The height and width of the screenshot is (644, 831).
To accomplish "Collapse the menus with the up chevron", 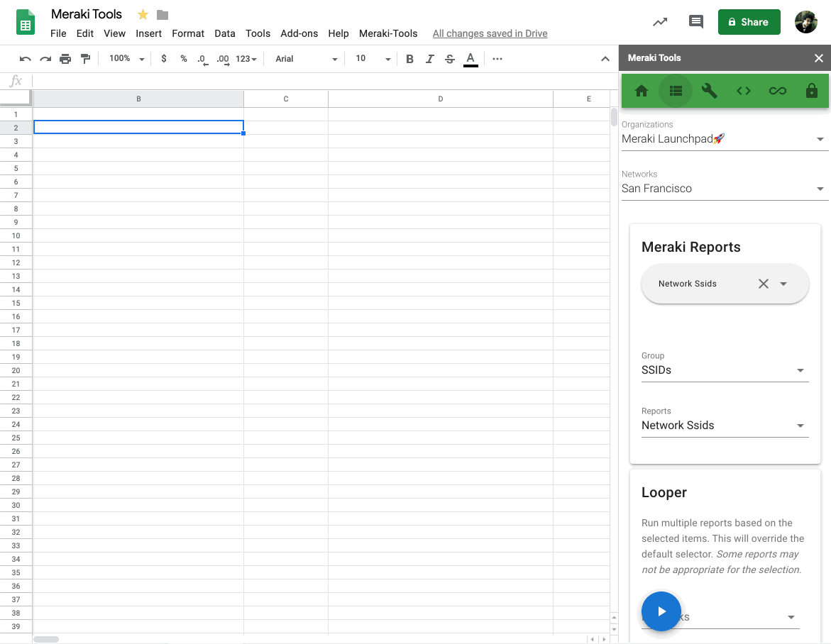I will [605, 59].
